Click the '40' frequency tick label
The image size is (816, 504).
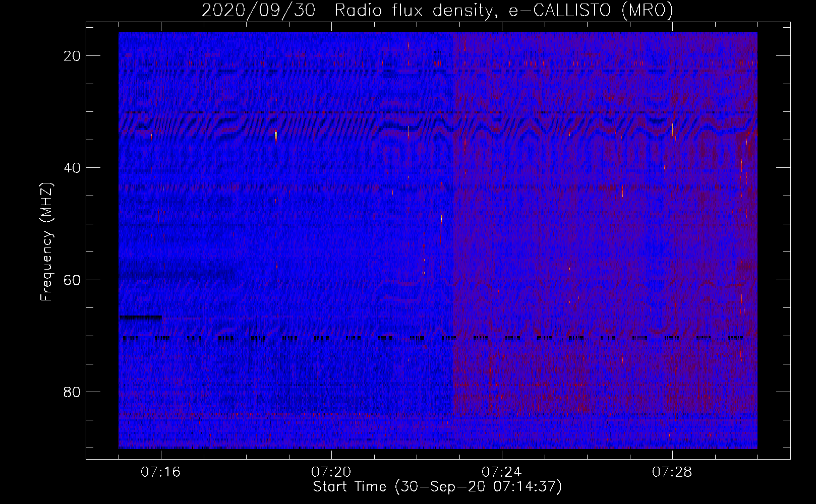[73, 168]
